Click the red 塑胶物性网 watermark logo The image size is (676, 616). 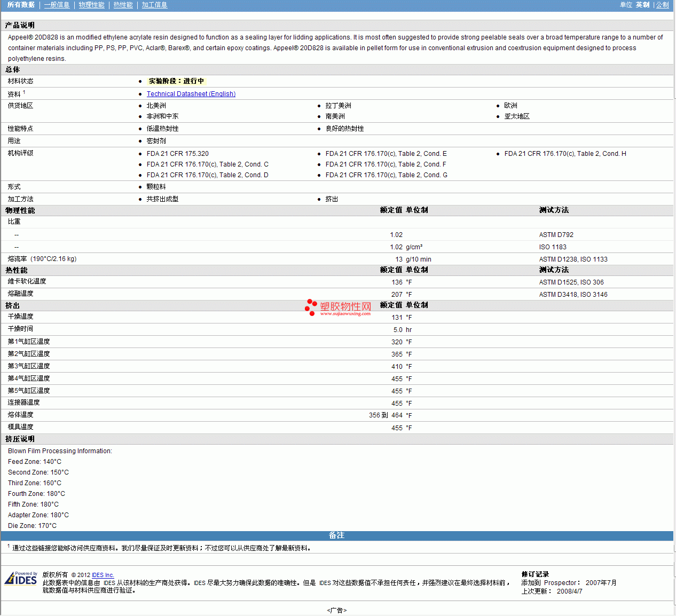tap(338, 307)
